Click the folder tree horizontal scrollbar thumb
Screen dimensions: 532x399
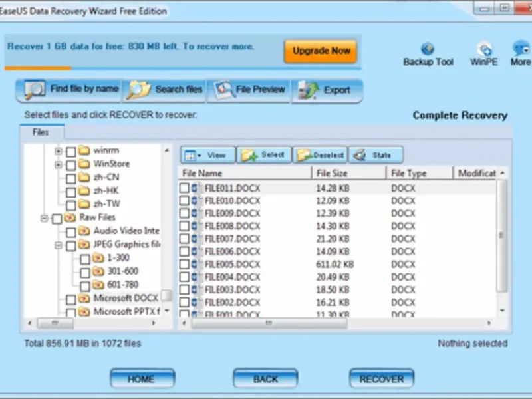coord(55,323)
